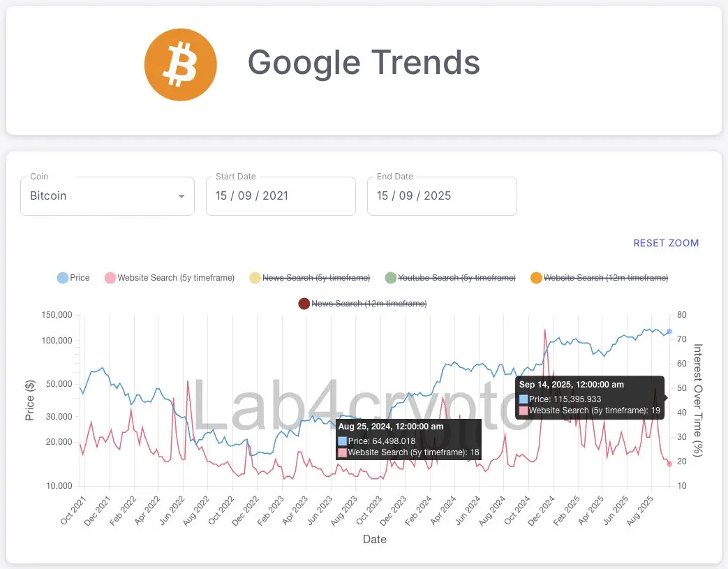Click the dark red News Search 12m circle
This screenshot has height=569, width=728.
304,304
